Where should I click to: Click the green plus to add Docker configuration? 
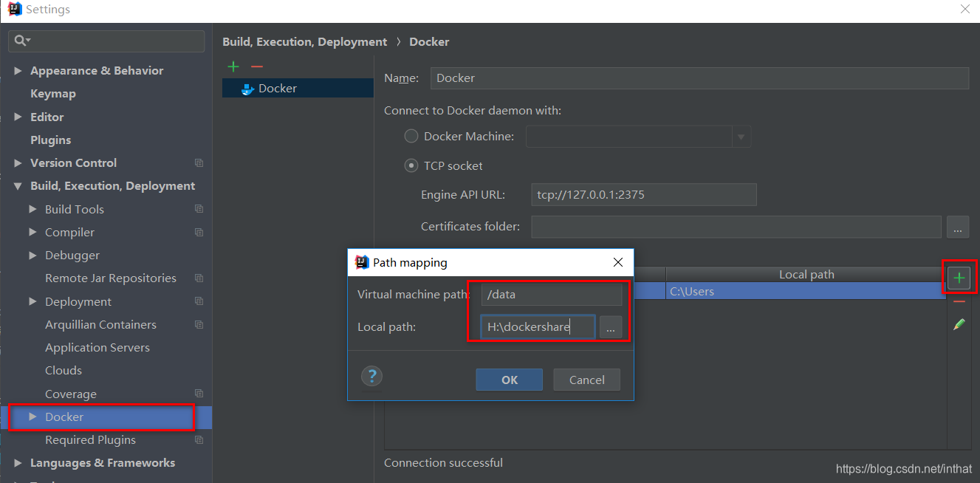pos(233,66)
